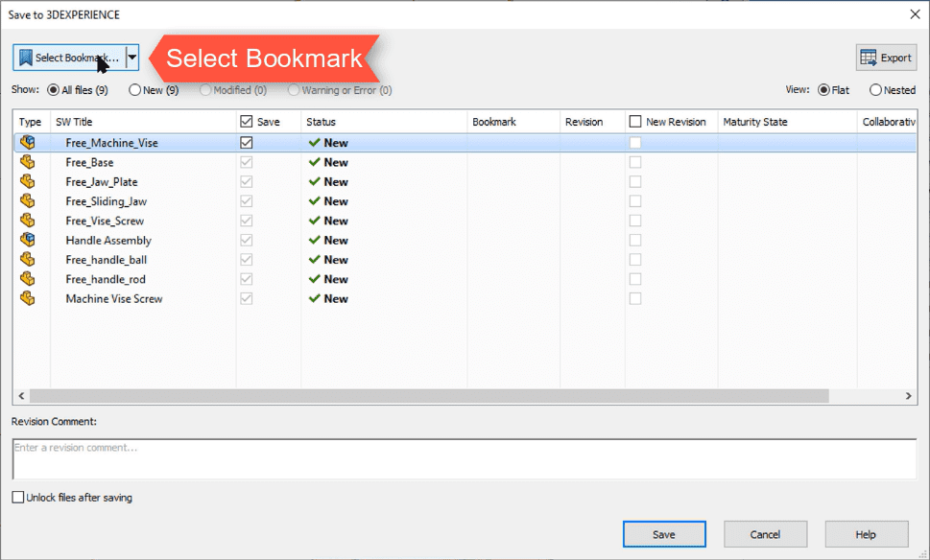Focus the Revision Comment text field

(465, 459)
